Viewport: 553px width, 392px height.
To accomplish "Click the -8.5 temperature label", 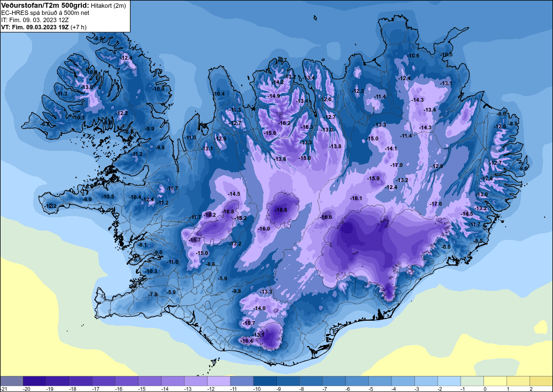I will [478, 241].
